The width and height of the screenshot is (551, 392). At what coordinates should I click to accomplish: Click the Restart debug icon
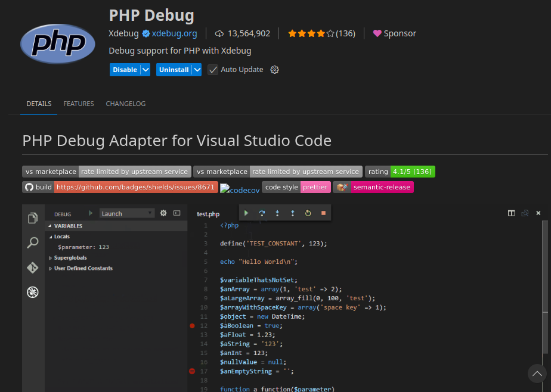308,213
